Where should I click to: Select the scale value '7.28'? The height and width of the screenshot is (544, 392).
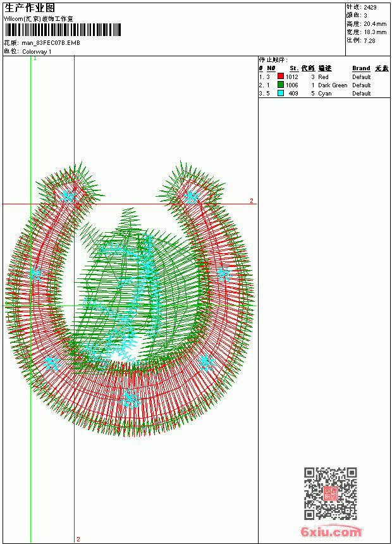pyautogui.click(x=369, y=40)
